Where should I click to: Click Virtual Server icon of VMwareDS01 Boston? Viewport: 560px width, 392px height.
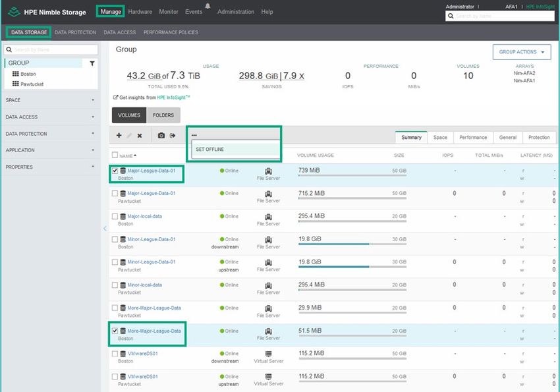[269, 354]
